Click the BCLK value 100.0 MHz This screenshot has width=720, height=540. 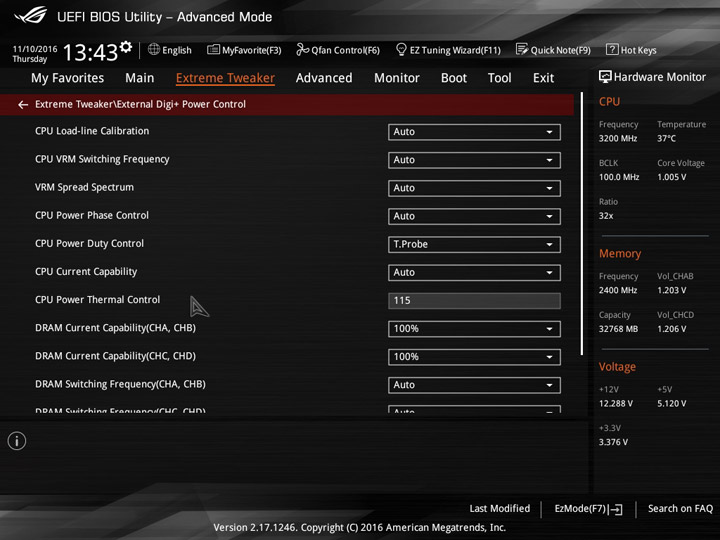click(x=619, y=177)
